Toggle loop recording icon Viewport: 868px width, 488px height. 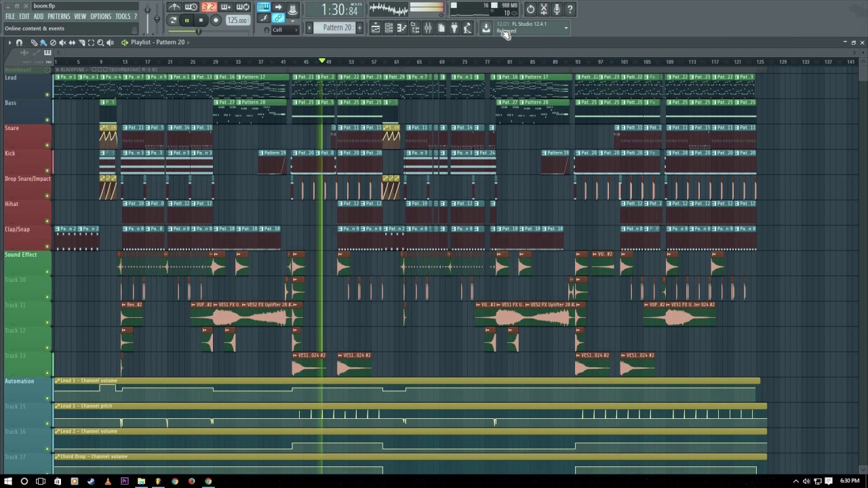[x=242, y=7]
